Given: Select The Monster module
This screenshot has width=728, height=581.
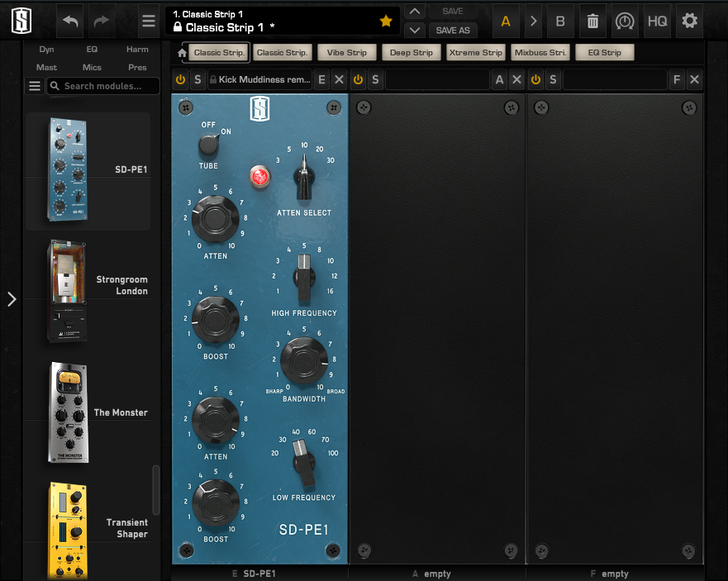Looking at the screenshot, I should [68, 412].
